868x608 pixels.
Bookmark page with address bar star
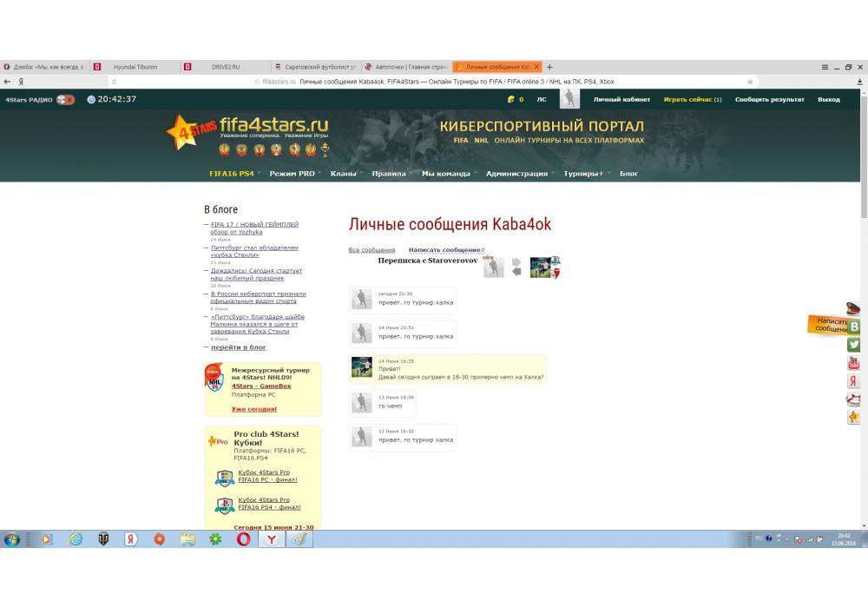[x=750, y=82]
